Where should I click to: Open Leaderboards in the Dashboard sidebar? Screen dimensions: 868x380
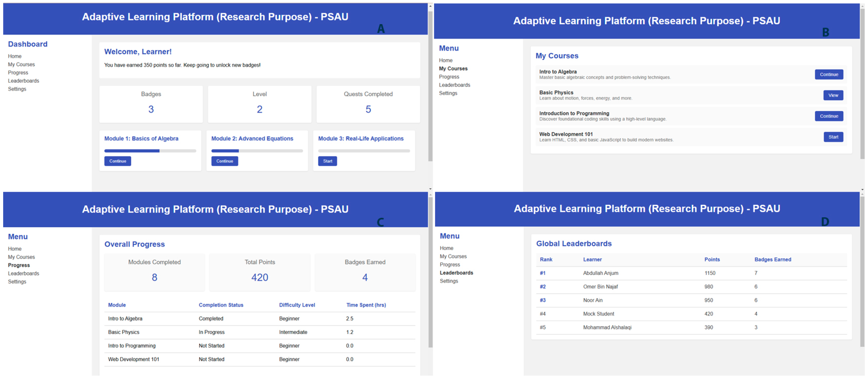pos(24,81)
